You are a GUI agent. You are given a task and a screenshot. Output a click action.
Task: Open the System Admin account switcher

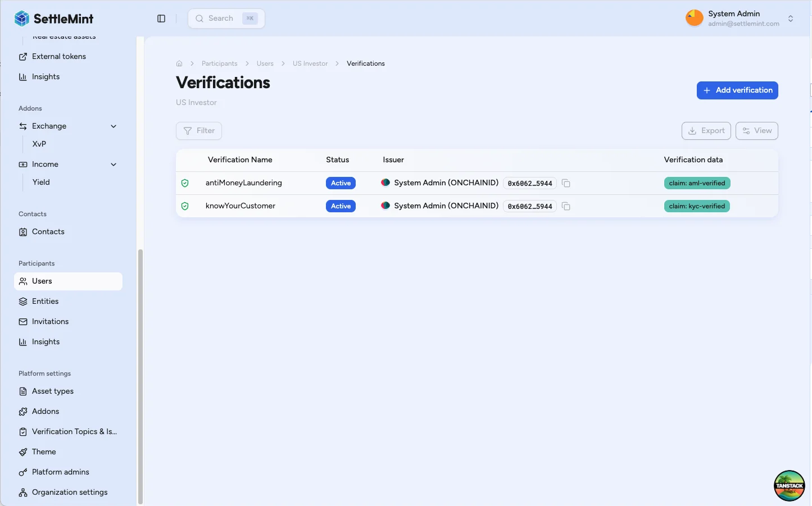tap(790, 19)
